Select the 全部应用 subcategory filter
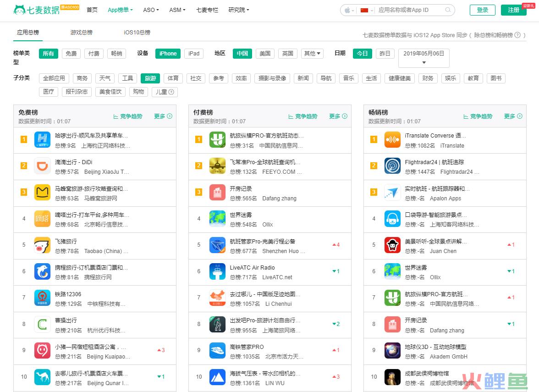Screen dimensions: 539x392 54,78
